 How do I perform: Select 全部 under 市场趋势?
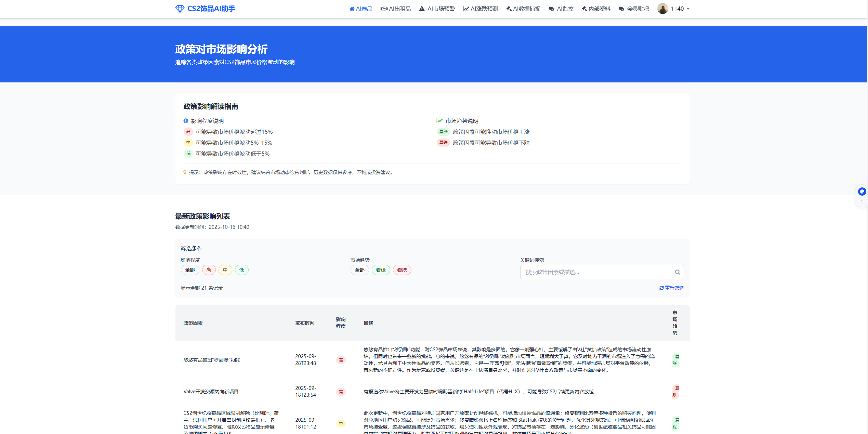point(359,270)
